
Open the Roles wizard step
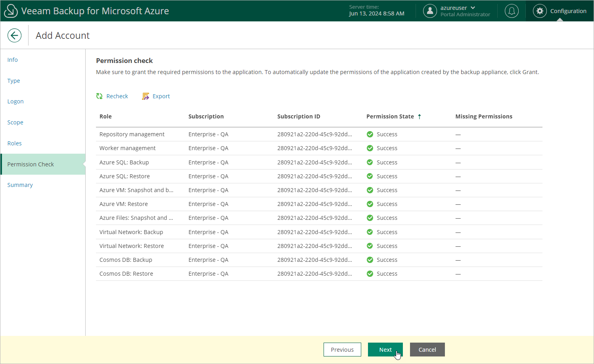coord(15,143)
